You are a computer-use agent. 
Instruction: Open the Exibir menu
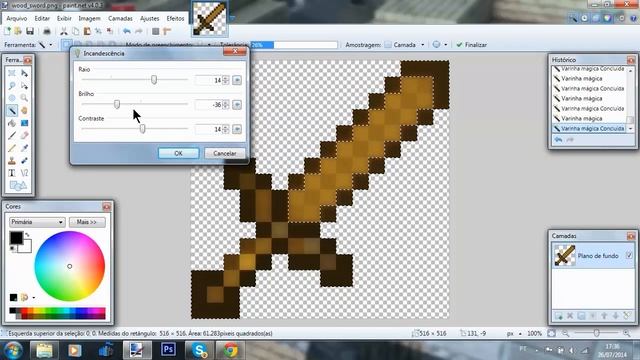[64, 18]
